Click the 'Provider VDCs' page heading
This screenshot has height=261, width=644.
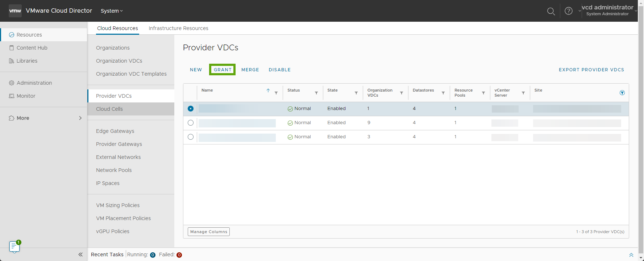tap(211, 48)
